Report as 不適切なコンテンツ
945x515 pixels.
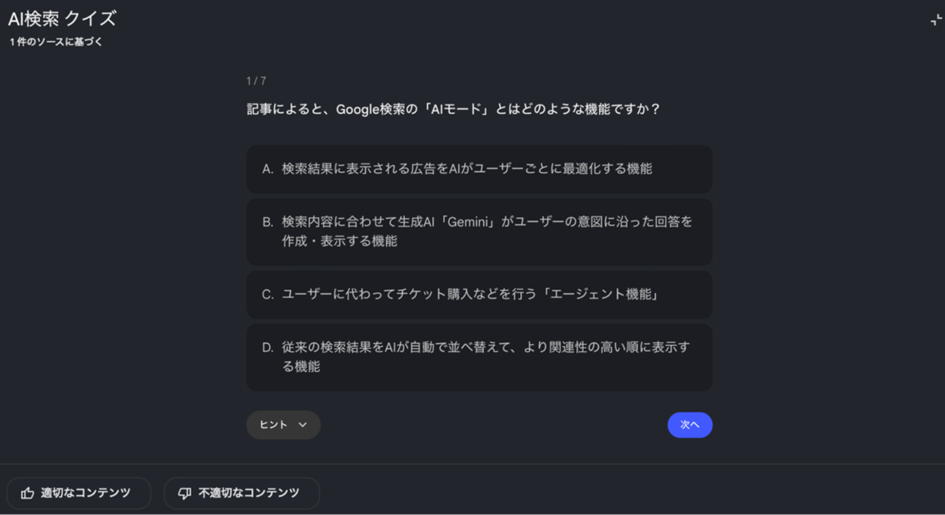242,493
